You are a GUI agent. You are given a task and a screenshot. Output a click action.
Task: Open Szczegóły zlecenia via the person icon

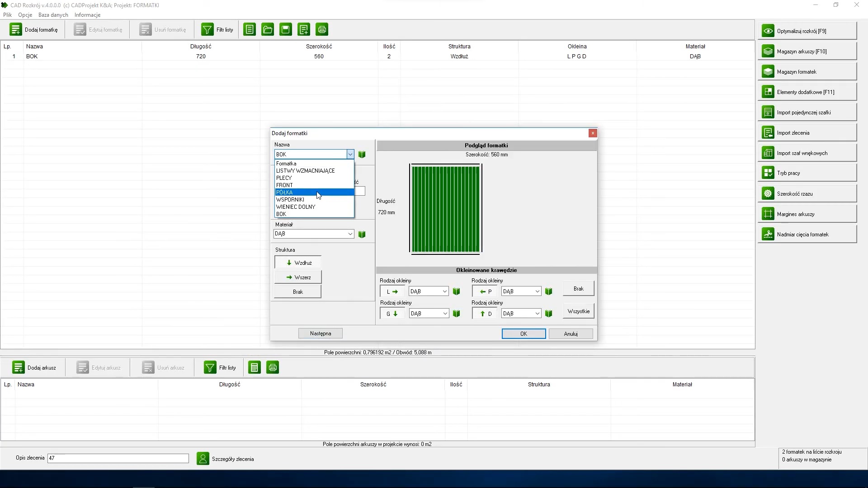click(x=203, y=459)
